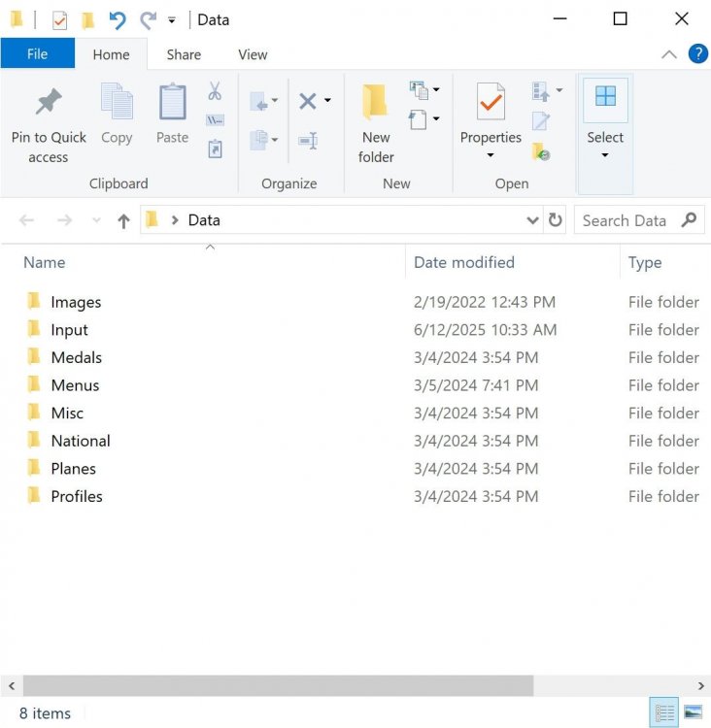This screenshot has width=711, height=728.
Task: Click the Easy access icon
Action: [x=418, y=119]
